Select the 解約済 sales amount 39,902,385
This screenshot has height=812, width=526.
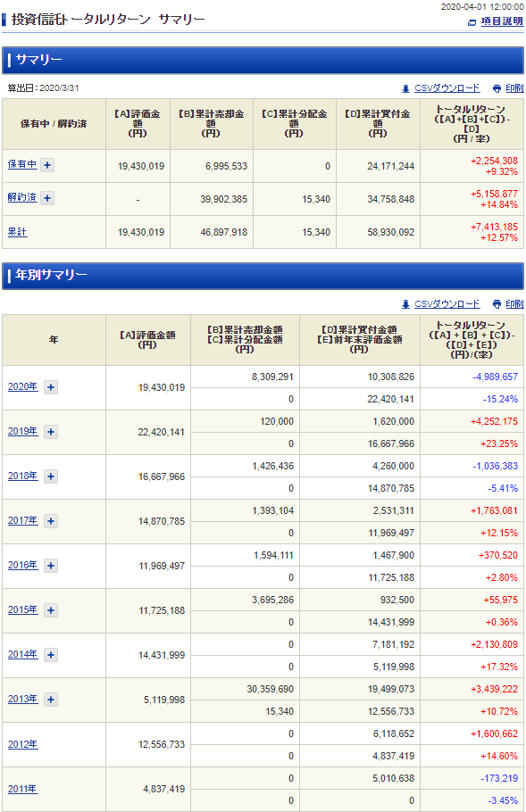(x=224, y=199)
